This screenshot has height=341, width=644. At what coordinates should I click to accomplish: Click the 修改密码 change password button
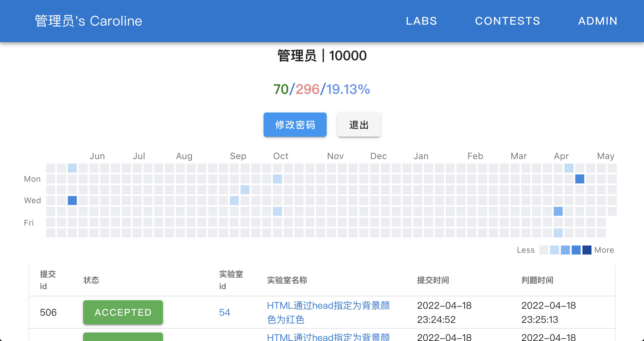295,125
